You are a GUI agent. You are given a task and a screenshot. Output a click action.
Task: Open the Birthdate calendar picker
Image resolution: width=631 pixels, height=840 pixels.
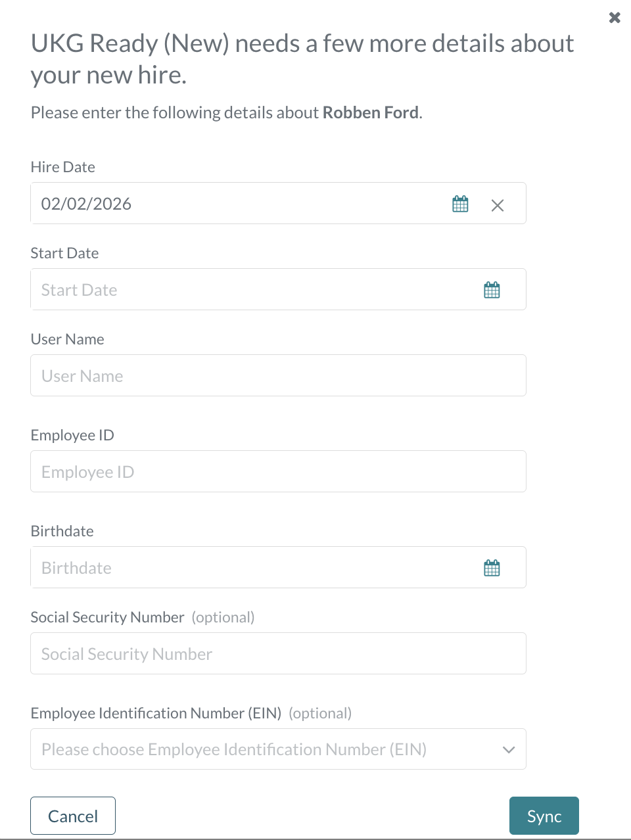click(x=492, y=568)
